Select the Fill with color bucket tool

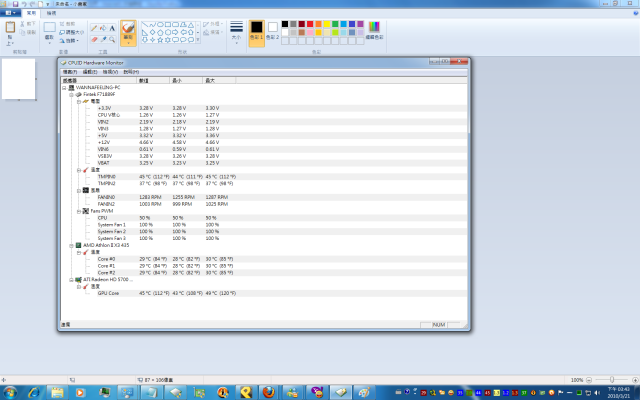103,28
